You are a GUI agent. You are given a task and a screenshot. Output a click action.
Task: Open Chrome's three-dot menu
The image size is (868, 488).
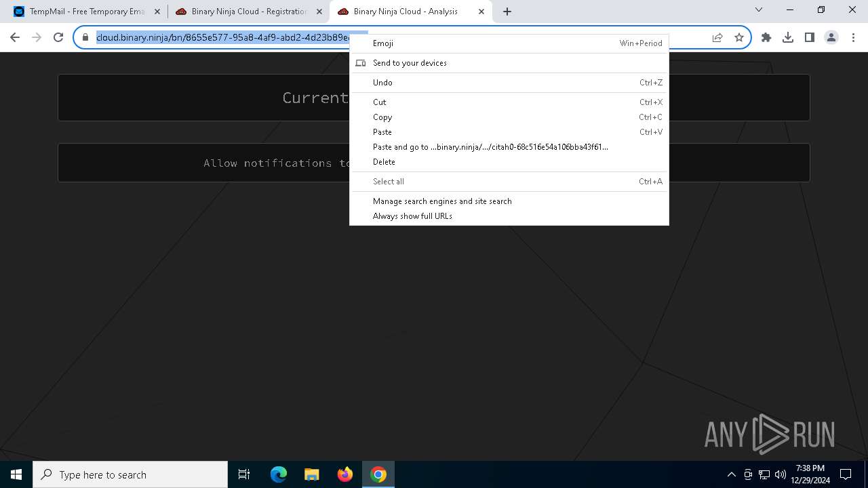tap(853, 38)
